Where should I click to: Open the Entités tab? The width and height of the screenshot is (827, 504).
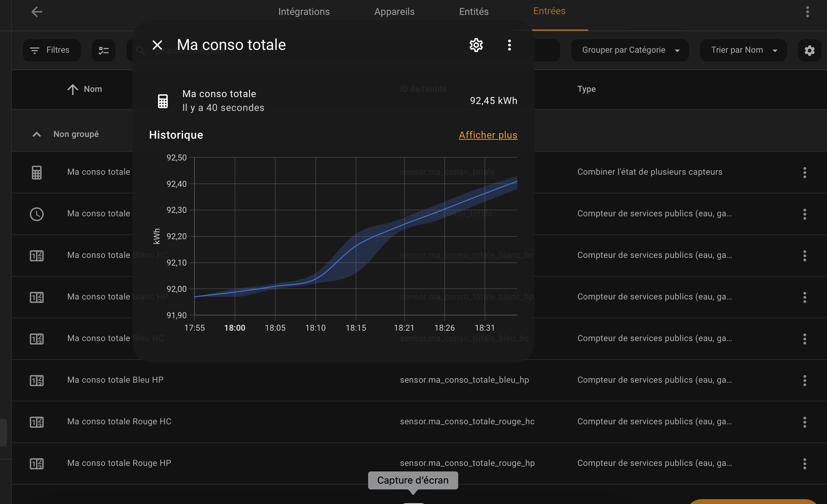coord(474,11)
